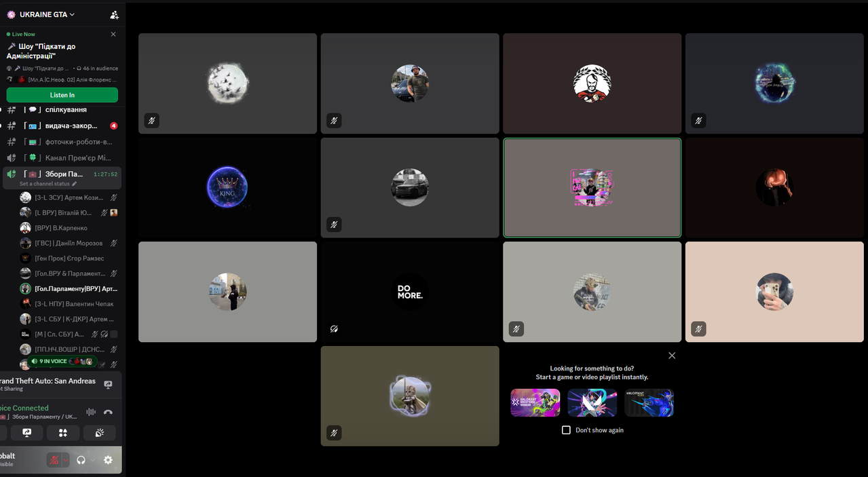
Task: Click the screen share icon beside Grand Theft Auto
Action: coord(108,385)
